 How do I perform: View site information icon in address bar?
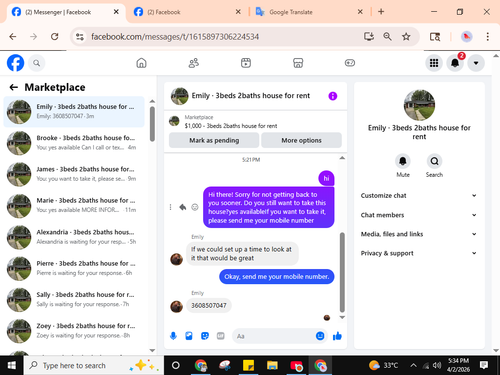(80, 37)
